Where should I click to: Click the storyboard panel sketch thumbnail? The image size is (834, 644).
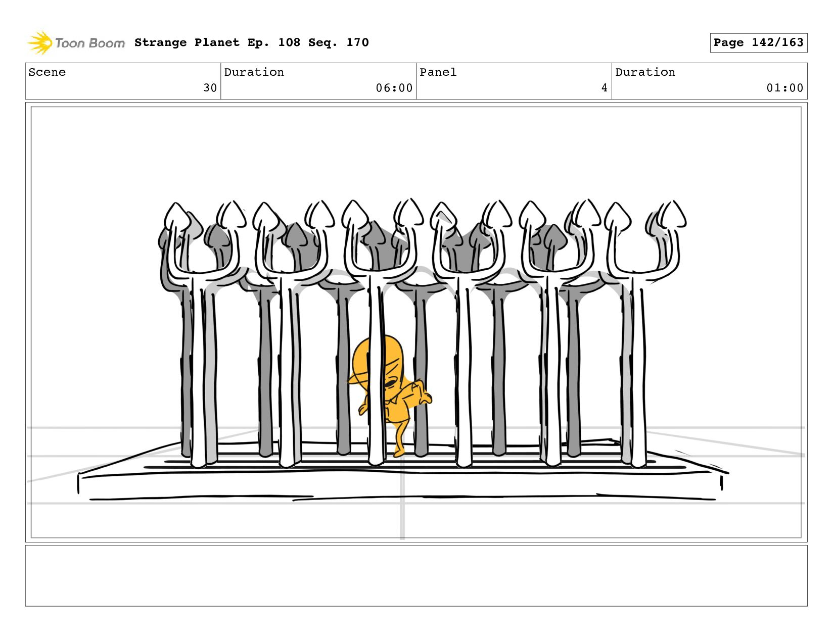coord(416,322)
